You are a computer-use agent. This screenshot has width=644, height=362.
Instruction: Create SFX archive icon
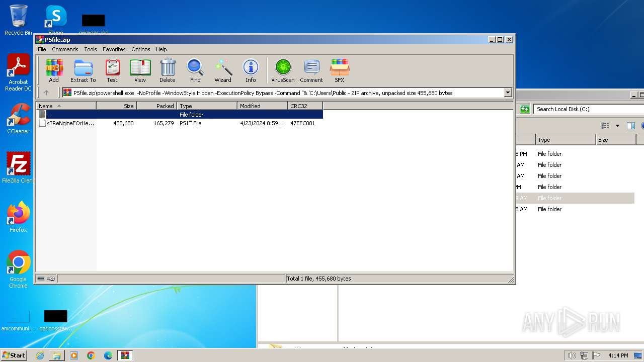(x=340, y=70)
